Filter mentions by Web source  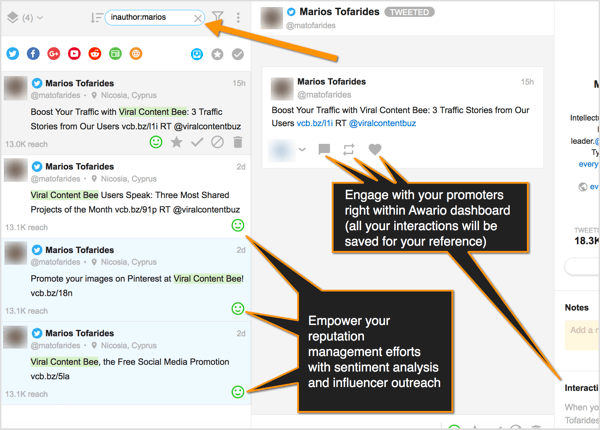click(x=136, y=54)
